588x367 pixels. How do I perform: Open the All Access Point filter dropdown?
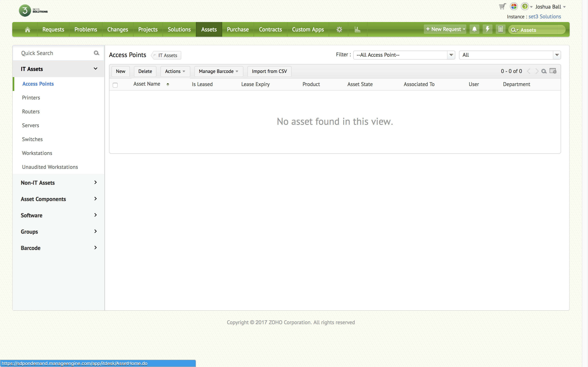(x=404, y=55)
